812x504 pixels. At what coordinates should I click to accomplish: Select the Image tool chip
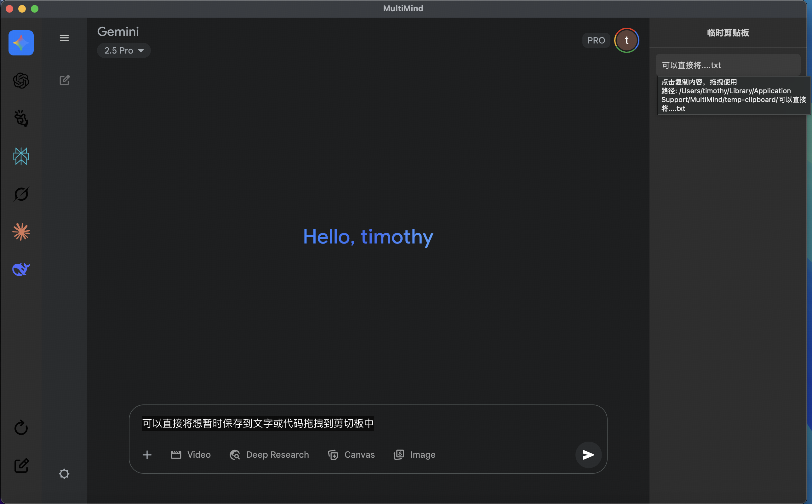click(x=415, y=455)
